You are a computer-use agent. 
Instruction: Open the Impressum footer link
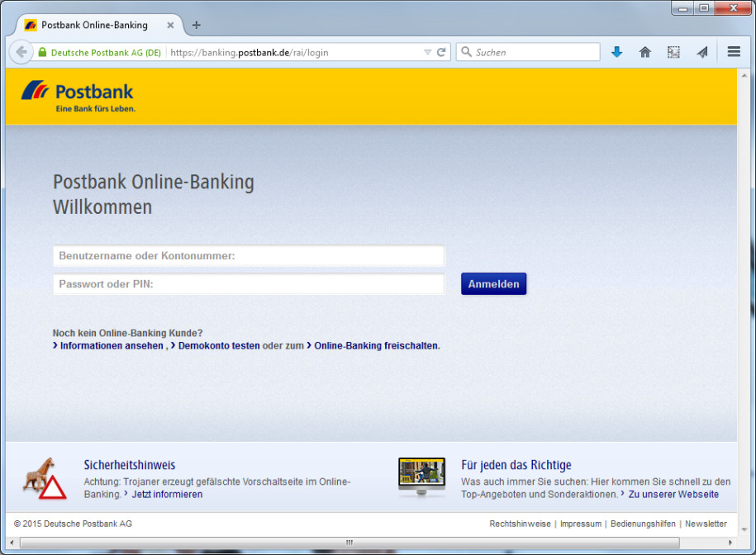click(581, 524)
